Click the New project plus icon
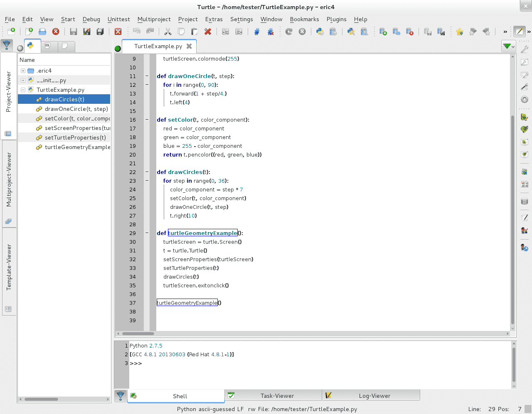 [x=383, y=32]
